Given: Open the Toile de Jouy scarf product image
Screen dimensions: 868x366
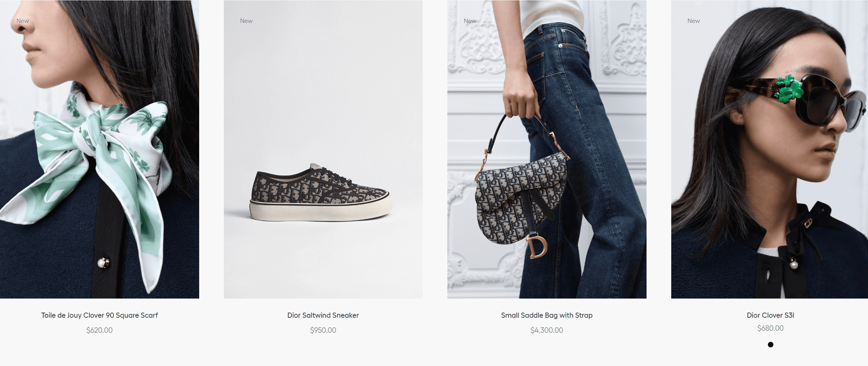Looking at the screenshot, I should [99, 149].
